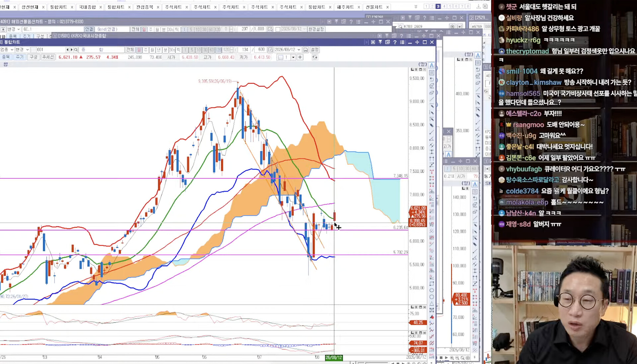Click the 전체 button in 통합차트 toolbar

(130, 50)
